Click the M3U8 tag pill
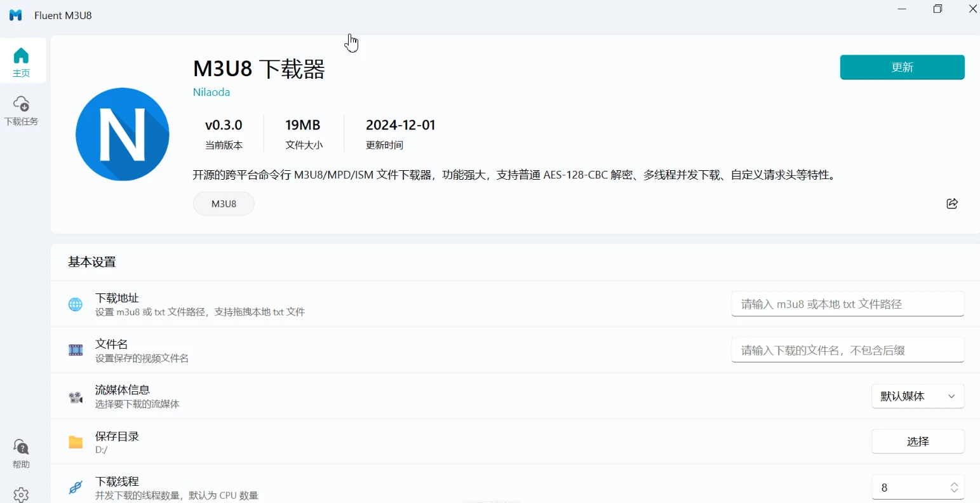The width and height of the screenshot is (980, 503). coord(224,204)
